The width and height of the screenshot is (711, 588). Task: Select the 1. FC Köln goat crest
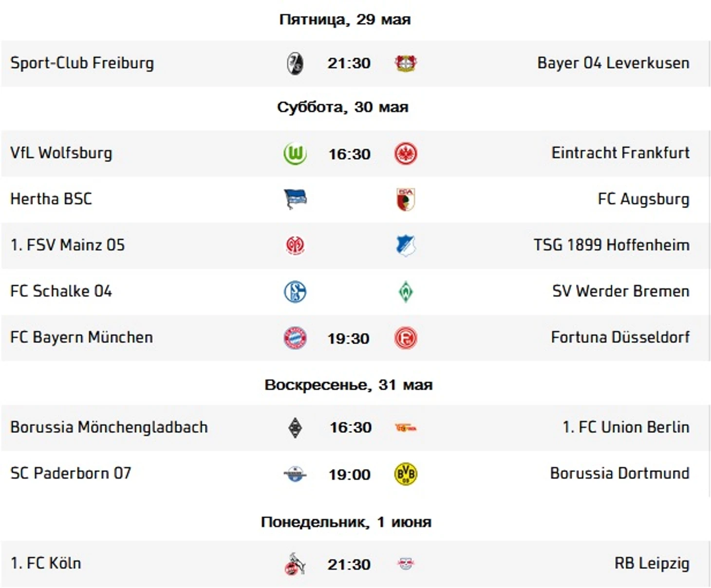[295, 564]
